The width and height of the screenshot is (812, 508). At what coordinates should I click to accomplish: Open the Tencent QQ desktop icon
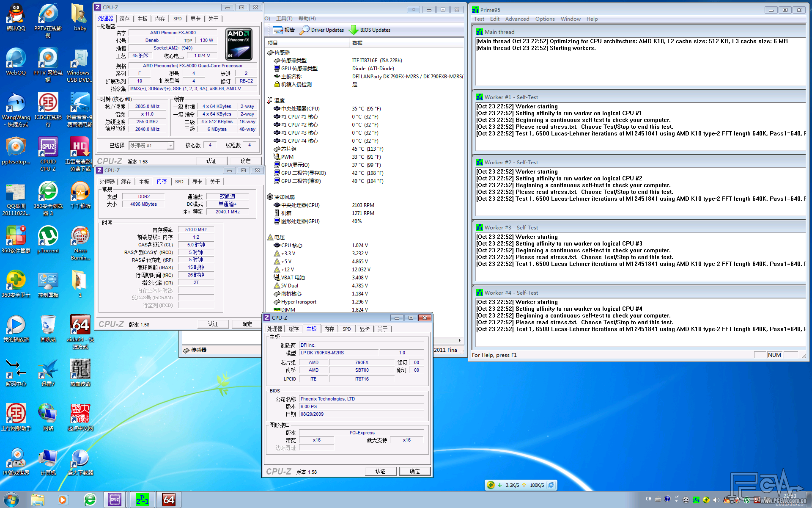click(16, 18)
